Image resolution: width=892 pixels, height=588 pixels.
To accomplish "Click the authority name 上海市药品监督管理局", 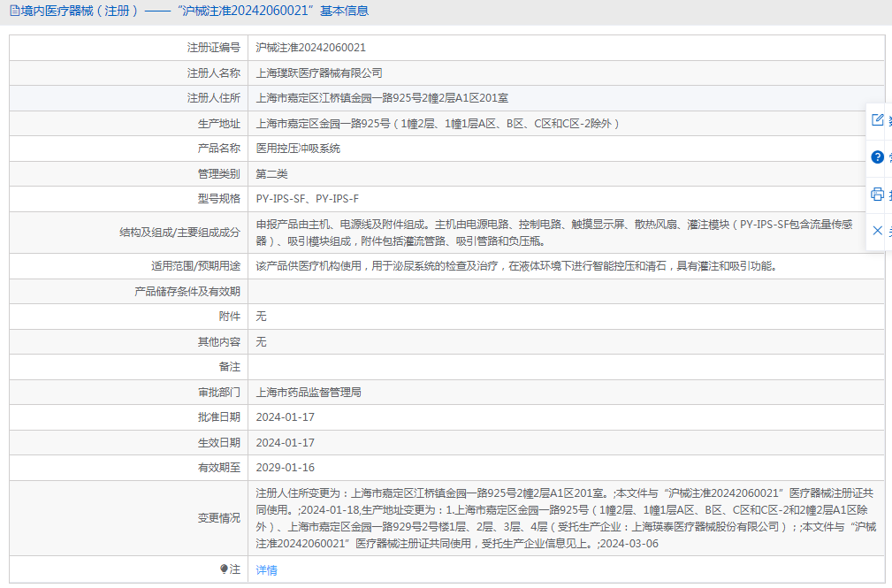I will (x=309, y=393).
